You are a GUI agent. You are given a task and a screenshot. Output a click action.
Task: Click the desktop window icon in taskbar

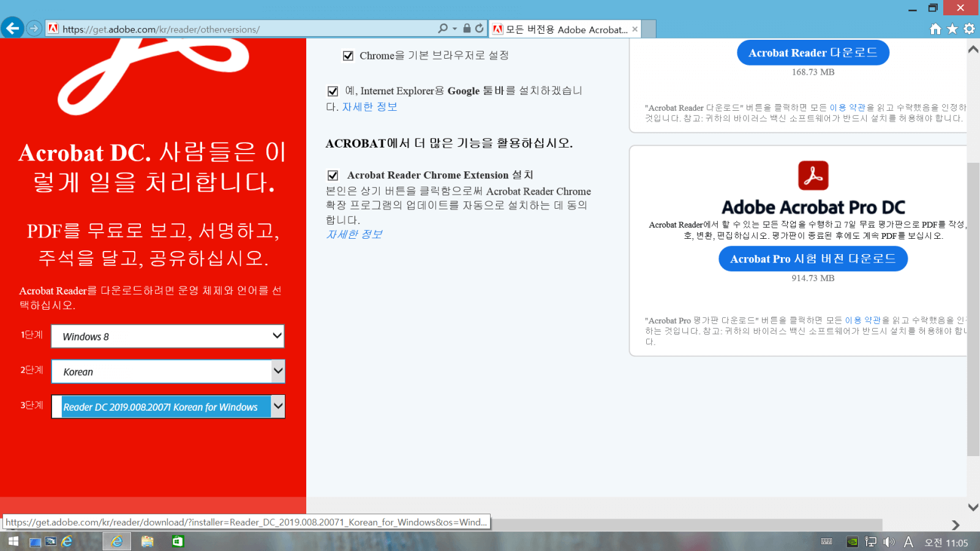[35, 542]
